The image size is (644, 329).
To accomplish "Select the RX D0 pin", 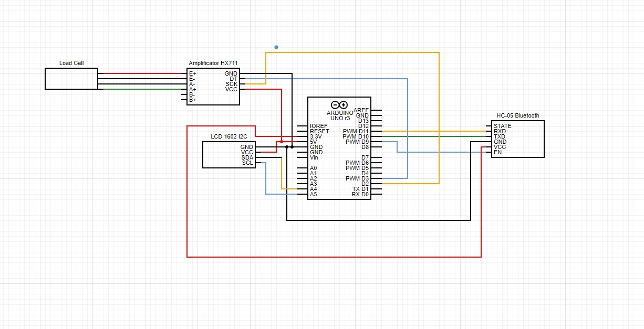I will click(x=361, y=194).
